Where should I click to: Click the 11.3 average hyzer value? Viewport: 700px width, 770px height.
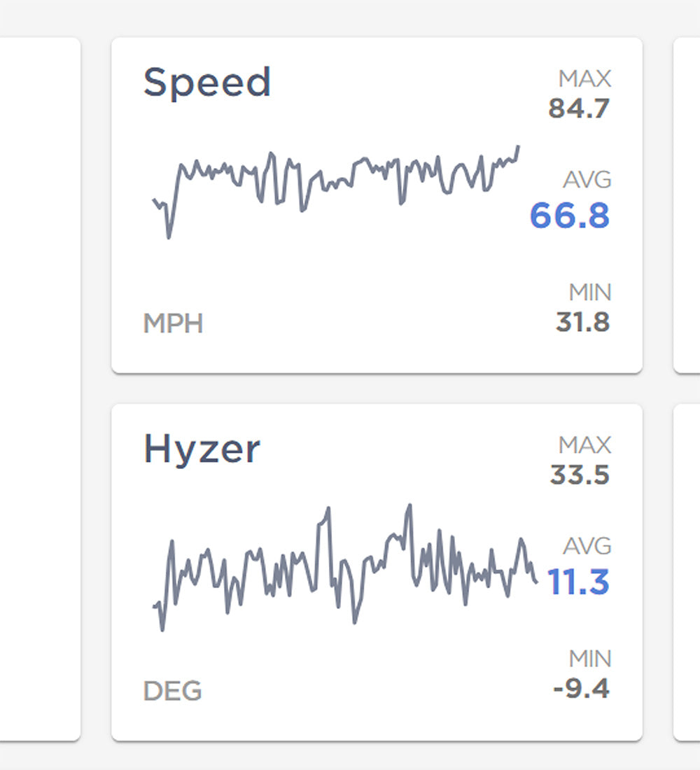tap(577, 582)
